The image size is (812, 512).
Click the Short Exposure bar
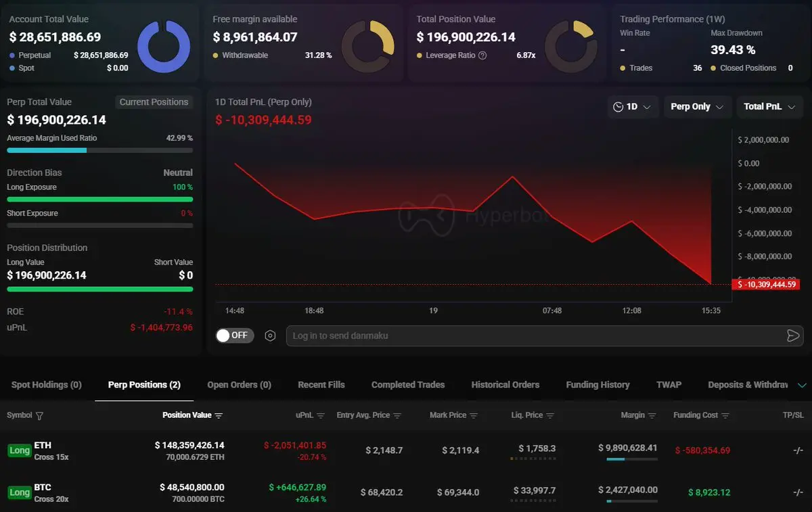(99, 225)
